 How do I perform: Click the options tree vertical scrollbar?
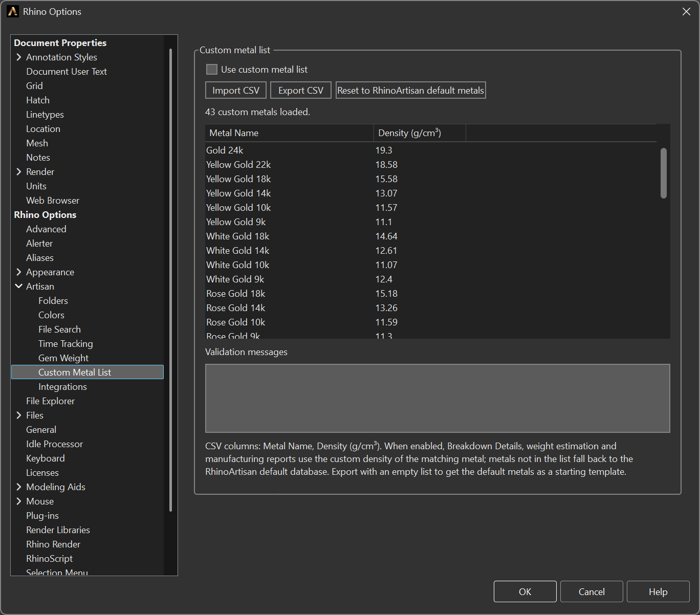pos(170,280)
